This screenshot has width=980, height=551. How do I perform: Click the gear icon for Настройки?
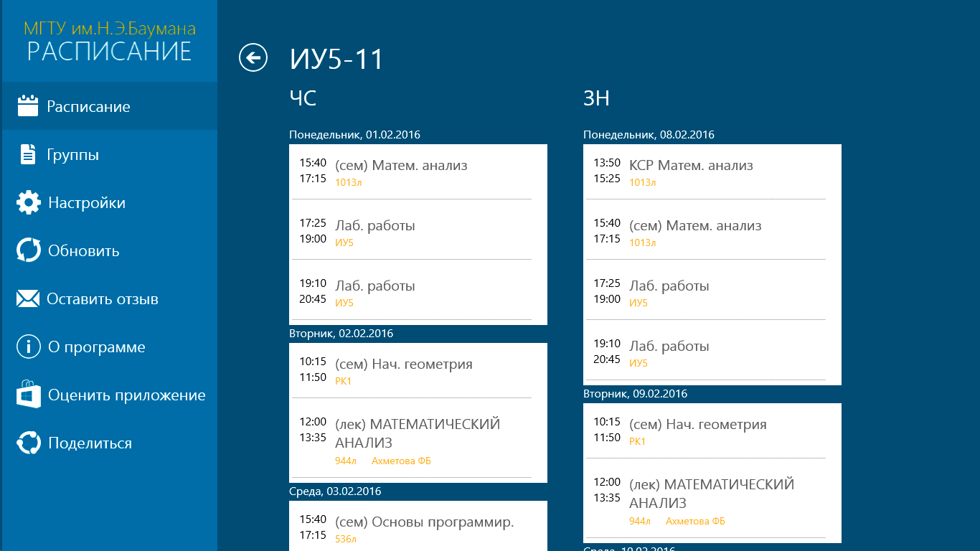(x=29, y=202)
